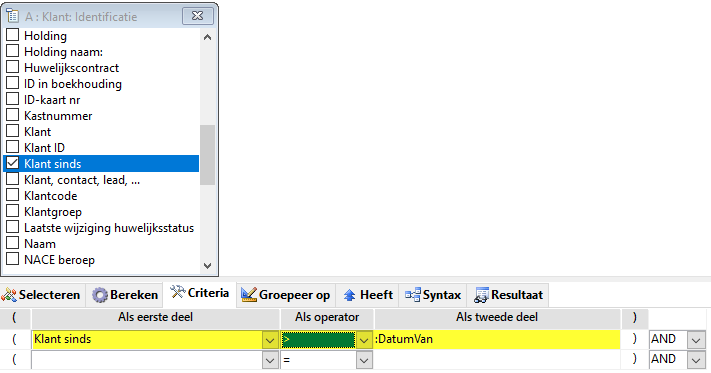
Task: Click the Als operator column header
Action: coord(327,318)
